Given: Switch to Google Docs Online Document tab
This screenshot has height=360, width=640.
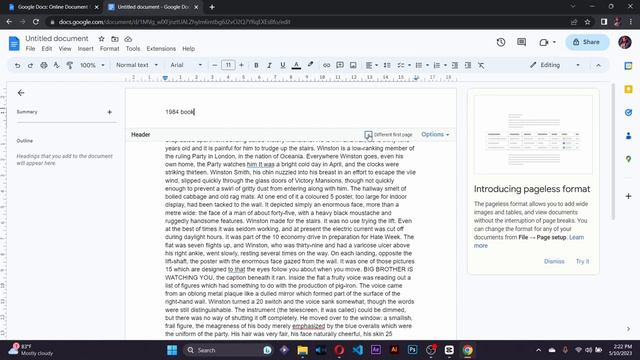Looking at the screenshot, I should (52, 7).
